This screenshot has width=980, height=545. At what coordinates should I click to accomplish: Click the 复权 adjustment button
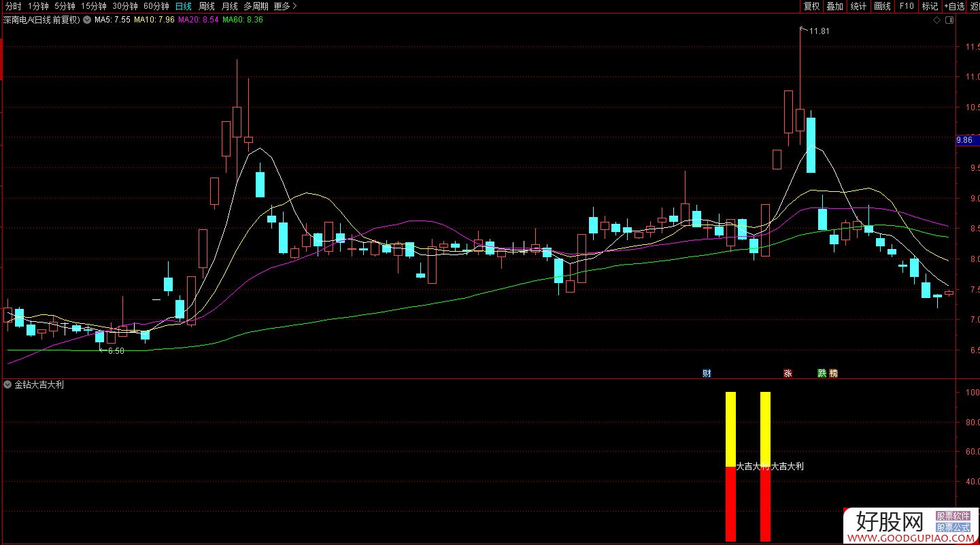(x=811, y=6)
